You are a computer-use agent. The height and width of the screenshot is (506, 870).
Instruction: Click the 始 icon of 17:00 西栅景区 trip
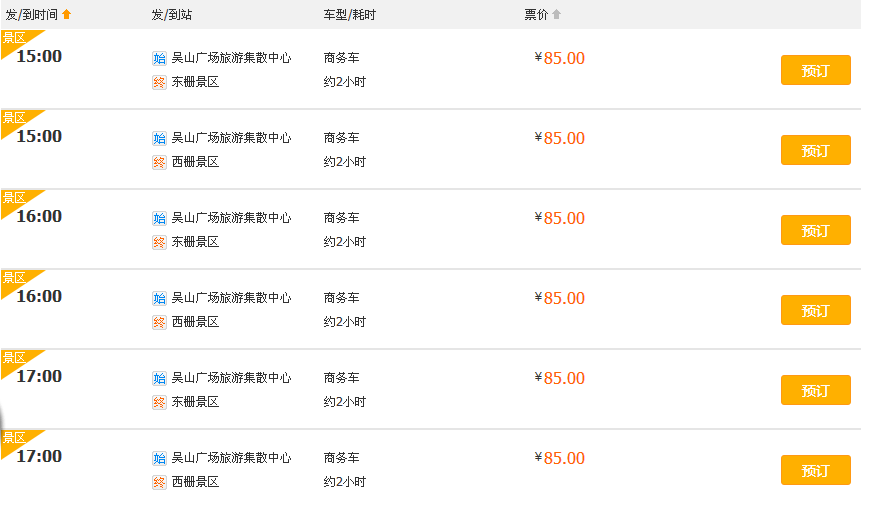point(159,458)
